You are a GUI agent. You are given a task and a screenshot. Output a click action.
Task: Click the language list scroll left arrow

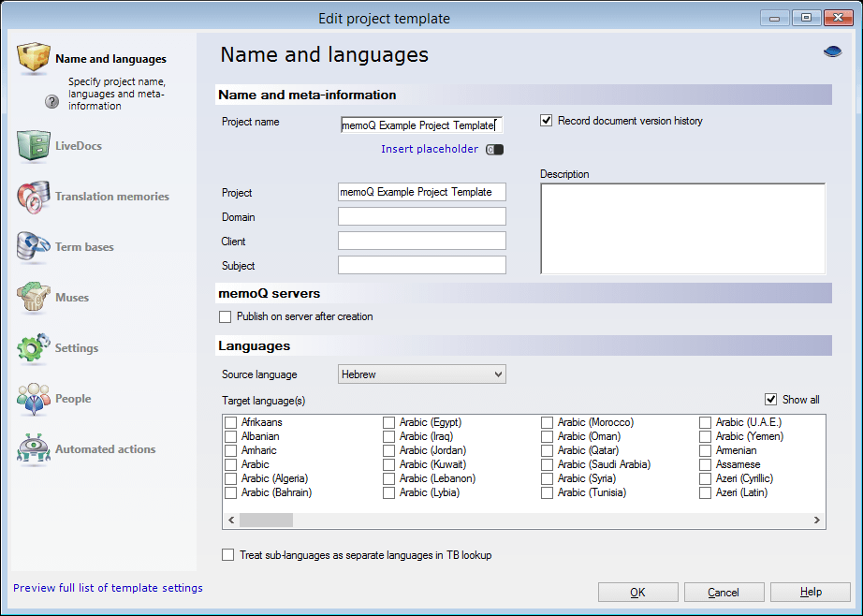[x=232, y=521]
